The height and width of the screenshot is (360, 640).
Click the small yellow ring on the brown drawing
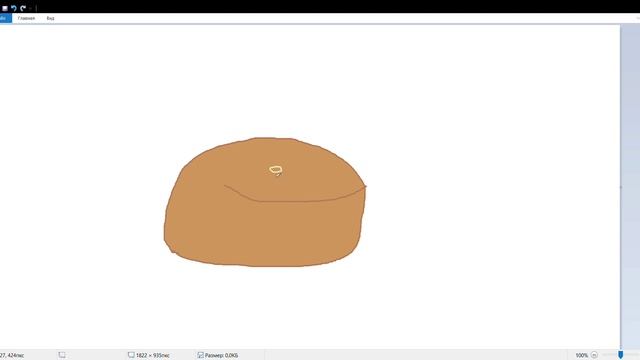tap(276, 169)
